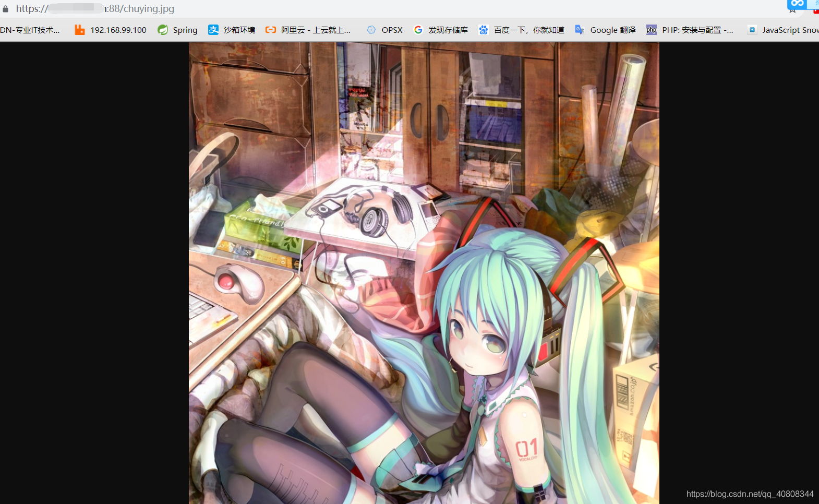Open the Spring bookmark
The height and width of the screenshot is (504, 819).
(185, 30)
